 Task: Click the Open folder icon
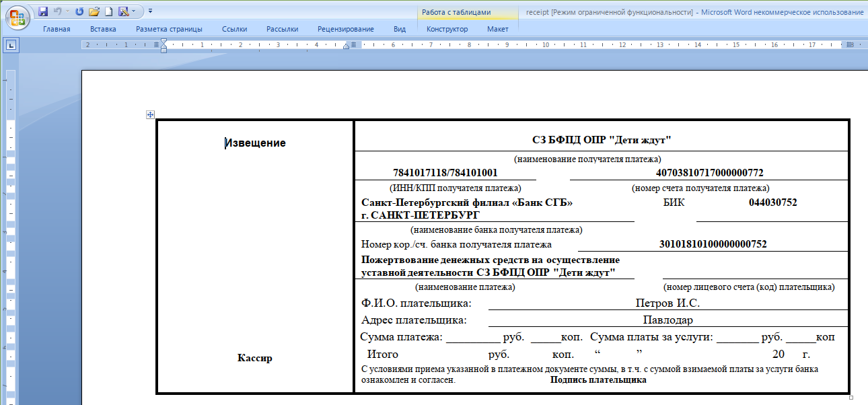click(94, 11)
